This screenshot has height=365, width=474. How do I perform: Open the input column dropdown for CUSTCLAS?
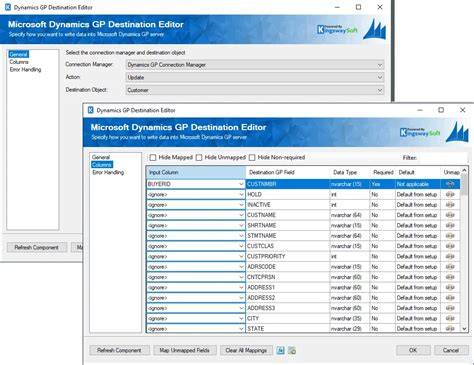pos(241,246)
